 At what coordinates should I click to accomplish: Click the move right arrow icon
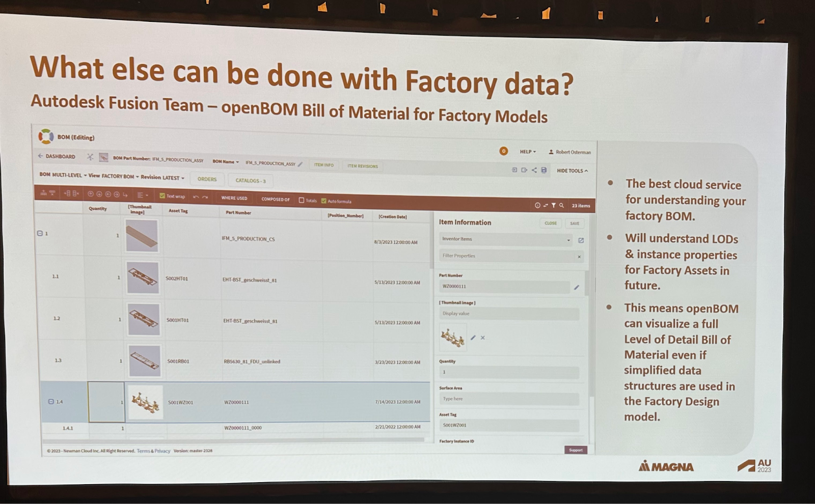click(117, 194)
